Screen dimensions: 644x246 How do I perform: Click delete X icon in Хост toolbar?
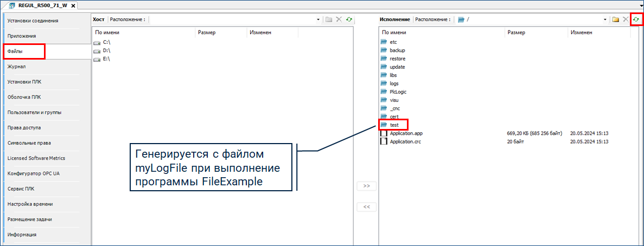coord(339,20)
